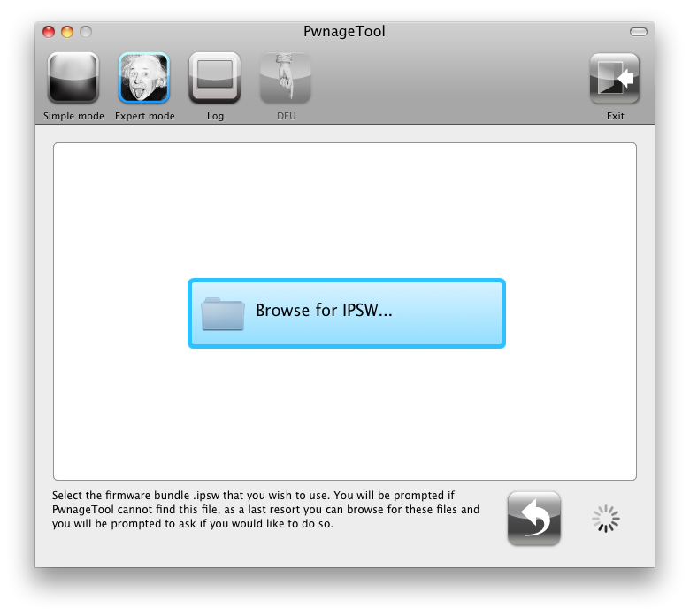
Task: Toggle toolbar with the pill button in title bar
Action: coord(638,32)
